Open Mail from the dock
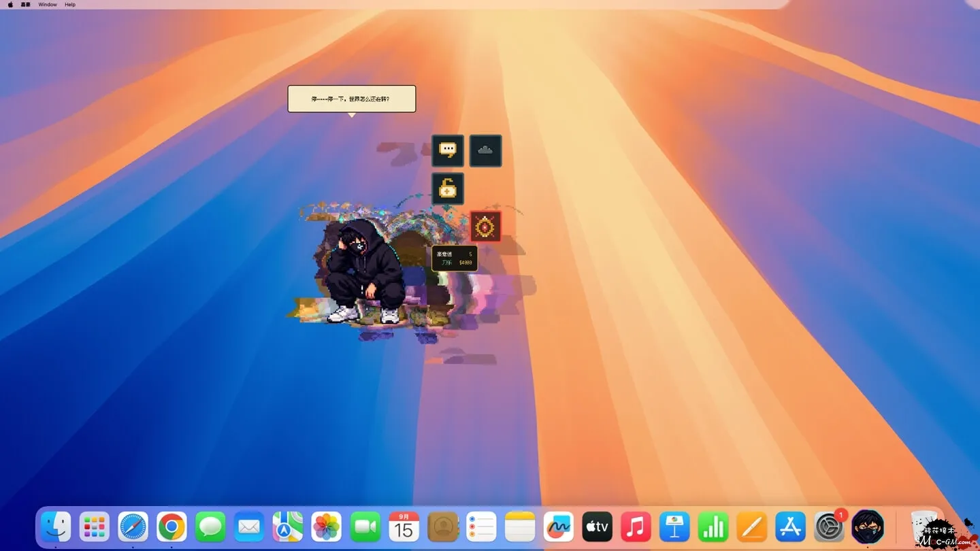This screenshot has height=551, width=980. coord(249,527)
